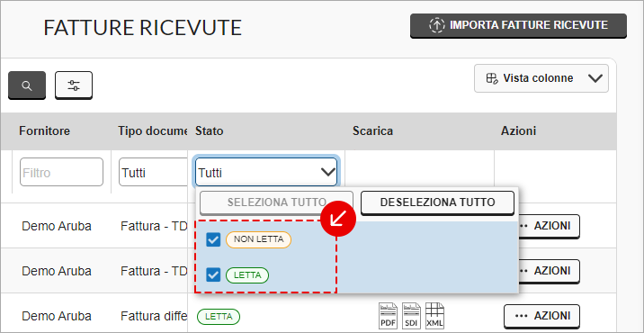Uncheck the NON LETTA checkbox
Image resolution: width=644 pixels, height=333 pixels.
coord(213,240)
